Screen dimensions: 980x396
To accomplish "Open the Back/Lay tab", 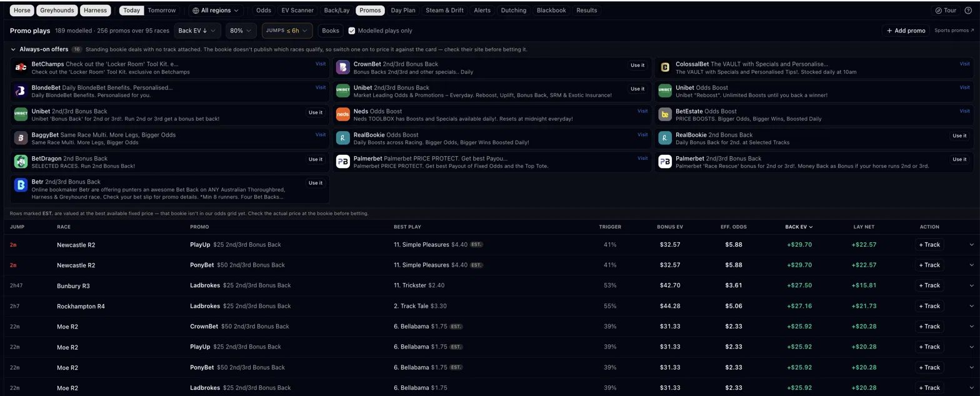I will tap(337, 11).
